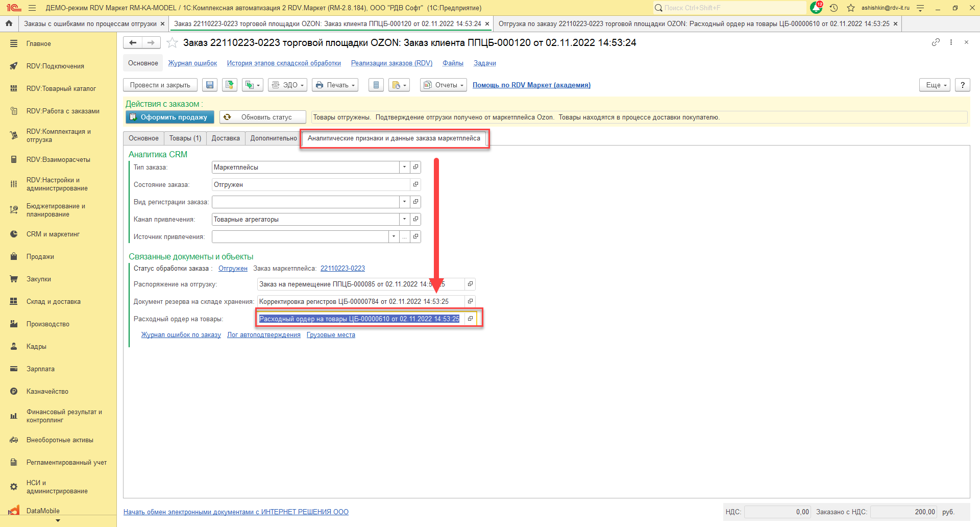
Task: Click the get link chain icon
Action: tap(936, 42)
